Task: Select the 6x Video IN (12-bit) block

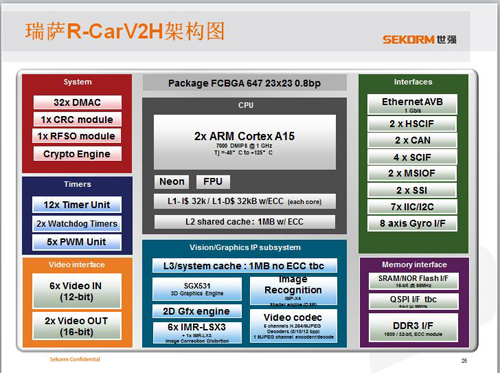Action: (77, 291)
